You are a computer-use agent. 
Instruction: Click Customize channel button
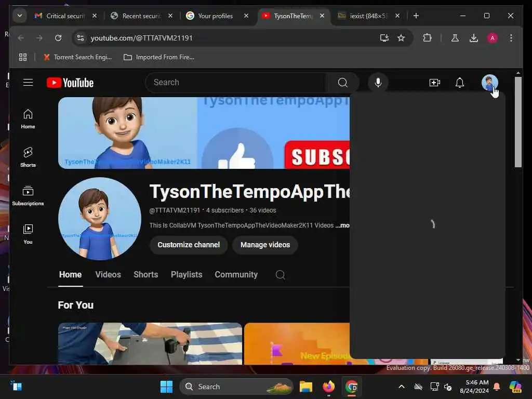click(189, 245)
